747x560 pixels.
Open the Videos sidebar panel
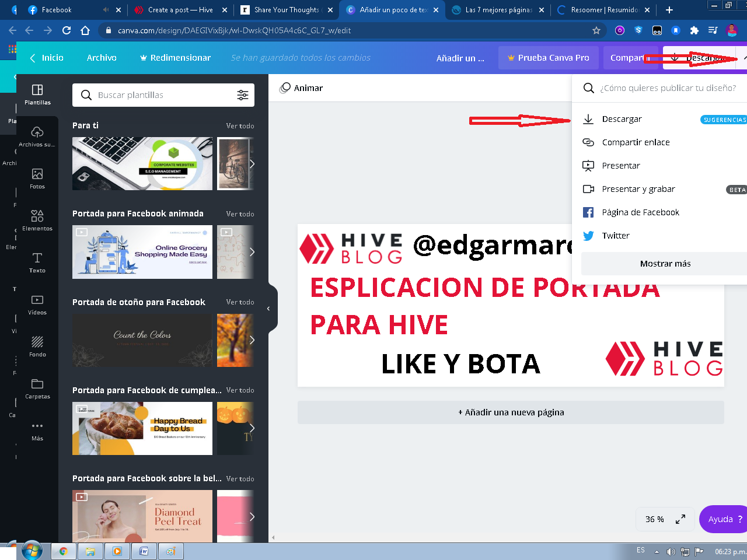click(37, 305)
